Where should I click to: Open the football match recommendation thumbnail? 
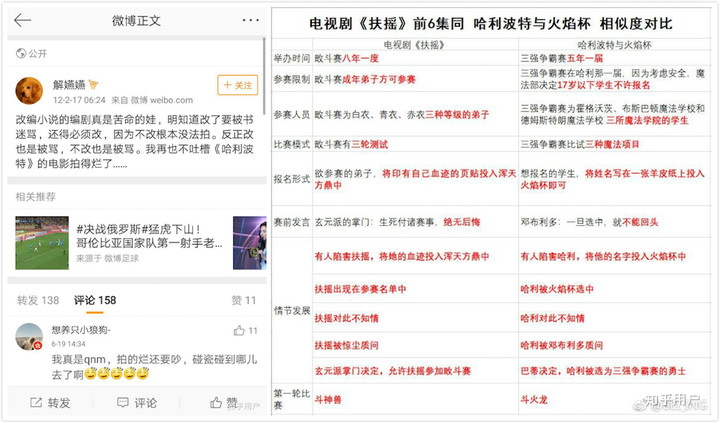coord(42,243)
